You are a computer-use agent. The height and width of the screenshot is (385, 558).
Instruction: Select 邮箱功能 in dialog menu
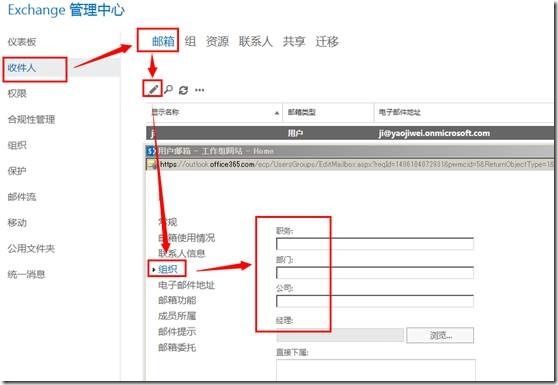(177, 300)
